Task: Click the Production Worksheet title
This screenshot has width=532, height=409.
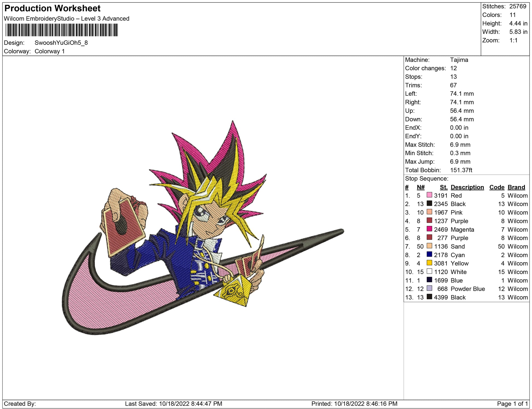Action: (x=52, y=8)
